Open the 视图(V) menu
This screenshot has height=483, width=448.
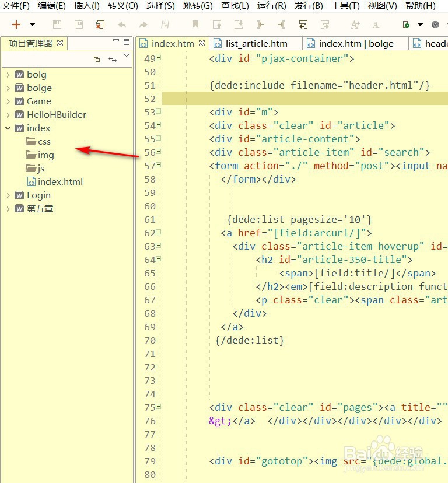tap(382, 6)
